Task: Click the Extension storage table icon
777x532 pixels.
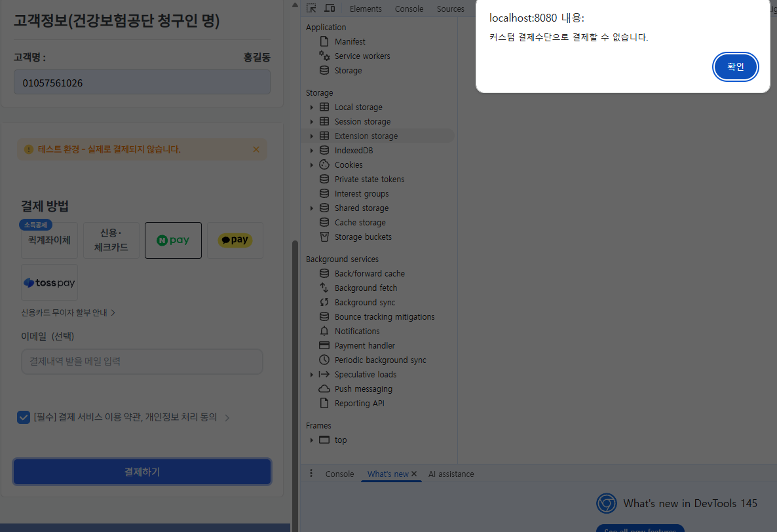Action: coord(324,136)
